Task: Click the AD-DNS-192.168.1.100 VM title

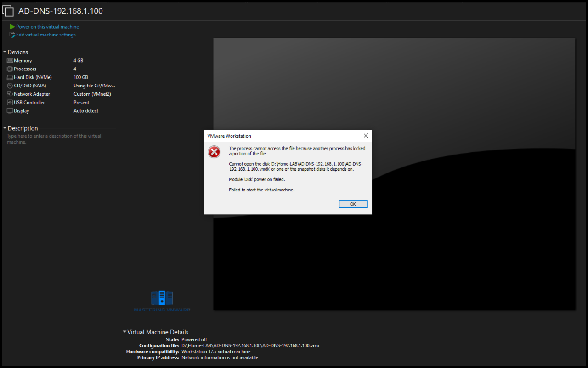Action: (61, 11)
